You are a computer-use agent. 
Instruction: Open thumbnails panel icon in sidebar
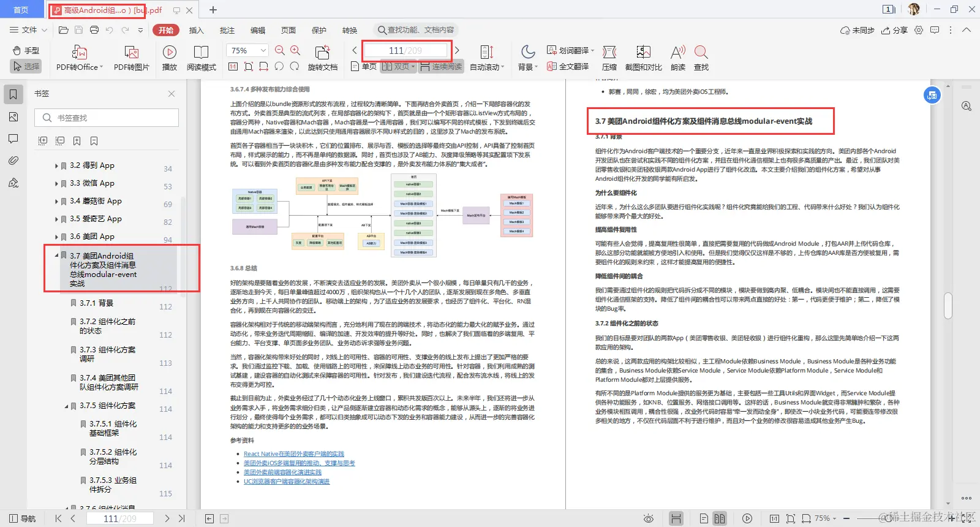click(13, 116)
